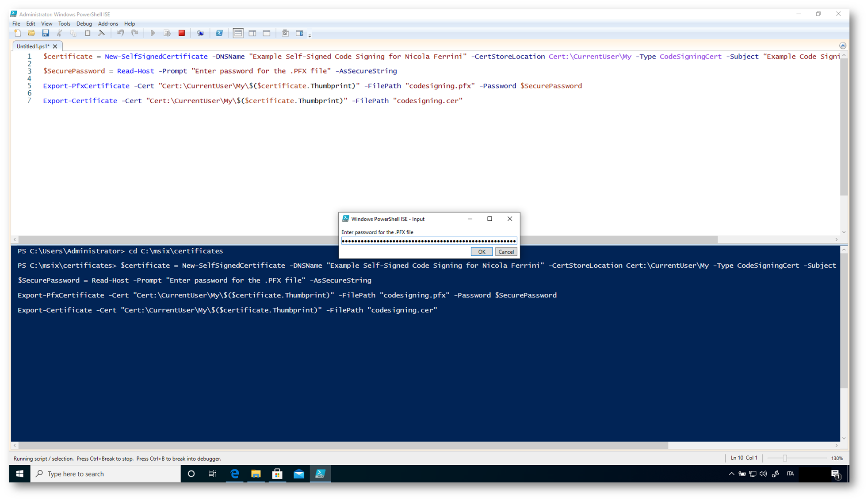Click the Copy icon in toolbar
Screen dimensions: 868x501
pos(73,33)
